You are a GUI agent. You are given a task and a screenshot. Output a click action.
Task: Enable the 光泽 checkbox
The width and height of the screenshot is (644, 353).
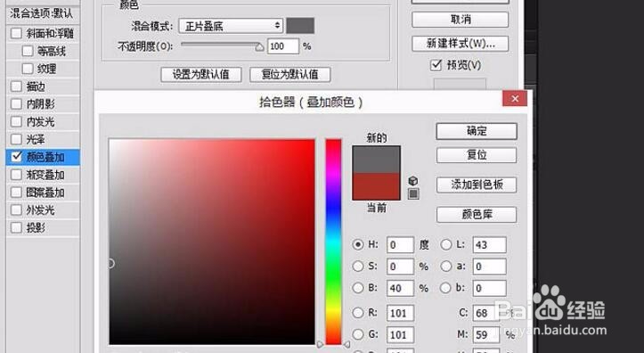(16, 139)
